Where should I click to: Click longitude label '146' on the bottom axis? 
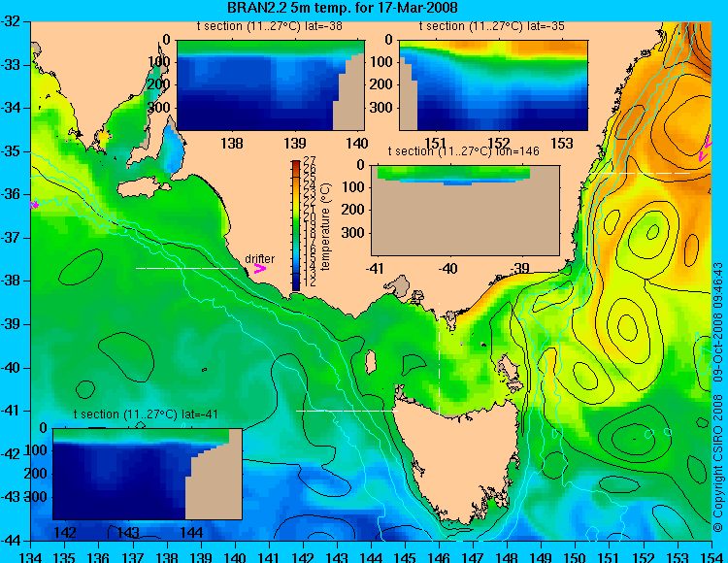[439, 556]
